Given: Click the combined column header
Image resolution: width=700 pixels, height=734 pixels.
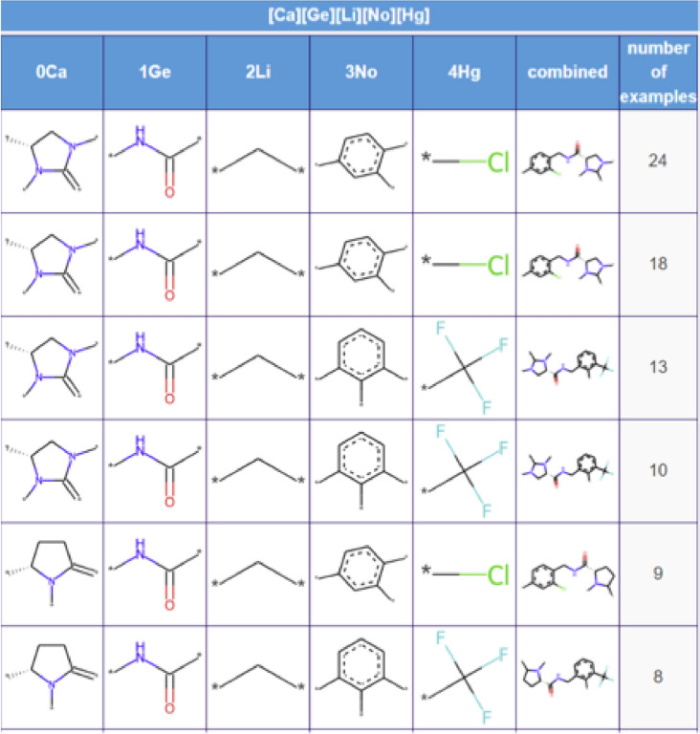Looking at the screenshot, I should [567, 72].
